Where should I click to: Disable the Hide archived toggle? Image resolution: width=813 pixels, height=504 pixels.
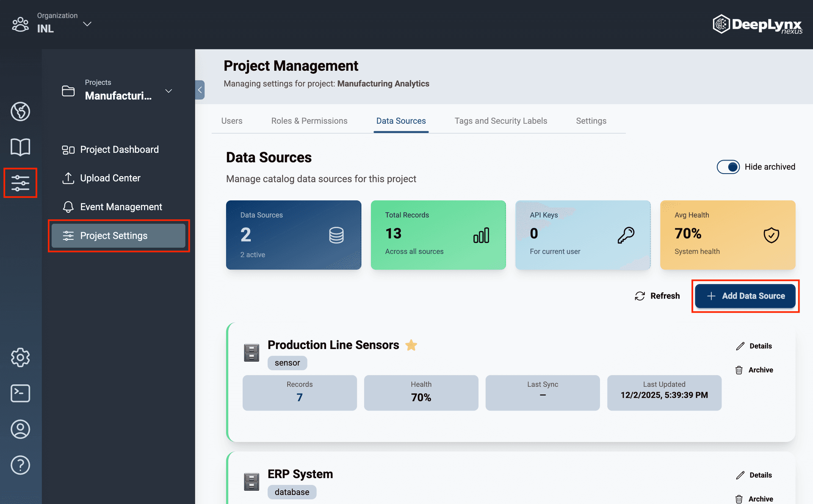point(728,167)
